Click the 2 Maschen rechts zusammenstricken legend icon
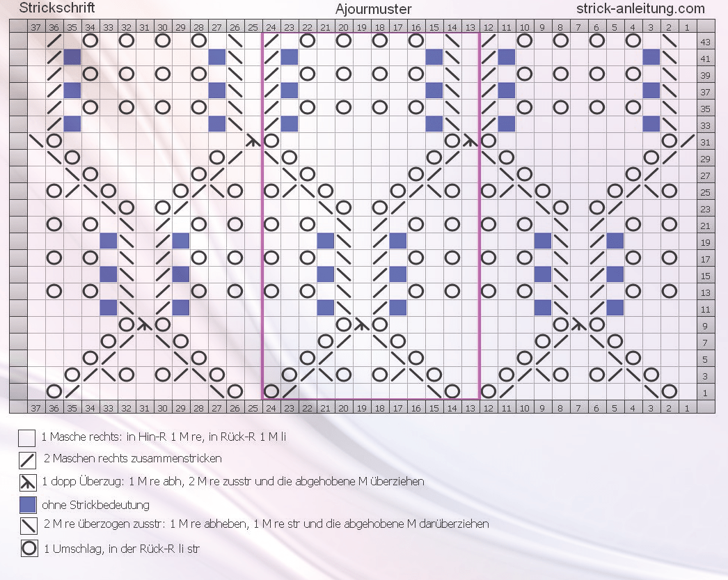728x580 pixels. [28, 460]
